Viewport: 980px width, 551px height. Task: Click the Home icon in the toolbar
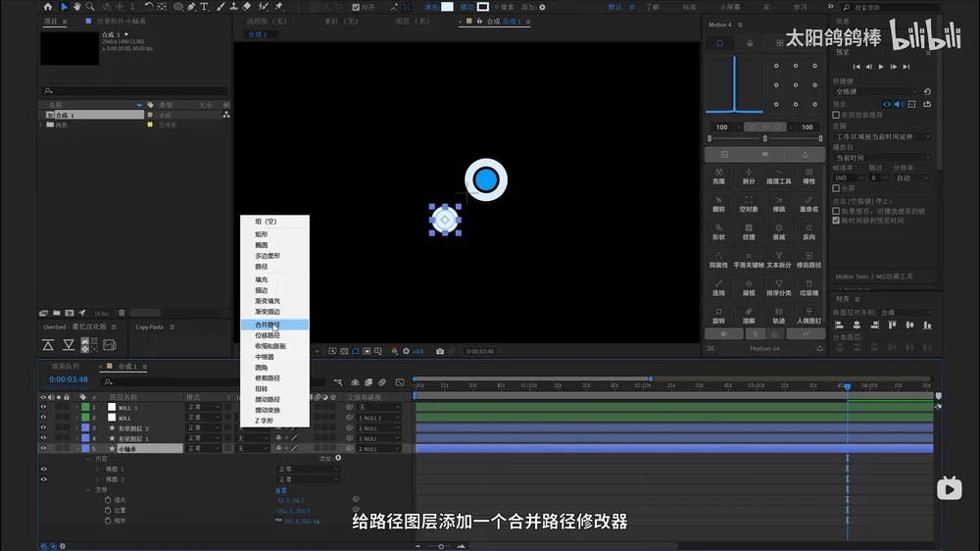(x=48, y=7)
